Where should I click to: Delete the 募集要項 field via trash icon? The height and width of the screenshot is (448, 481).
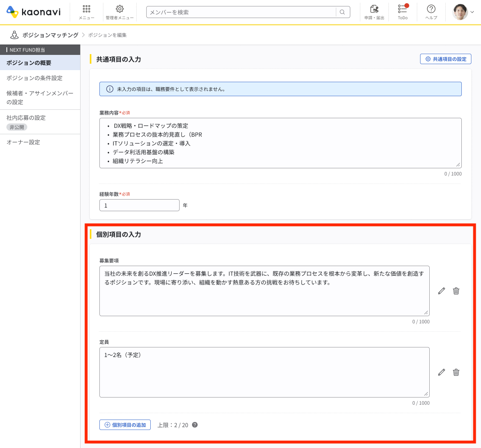tap(456, 291)
